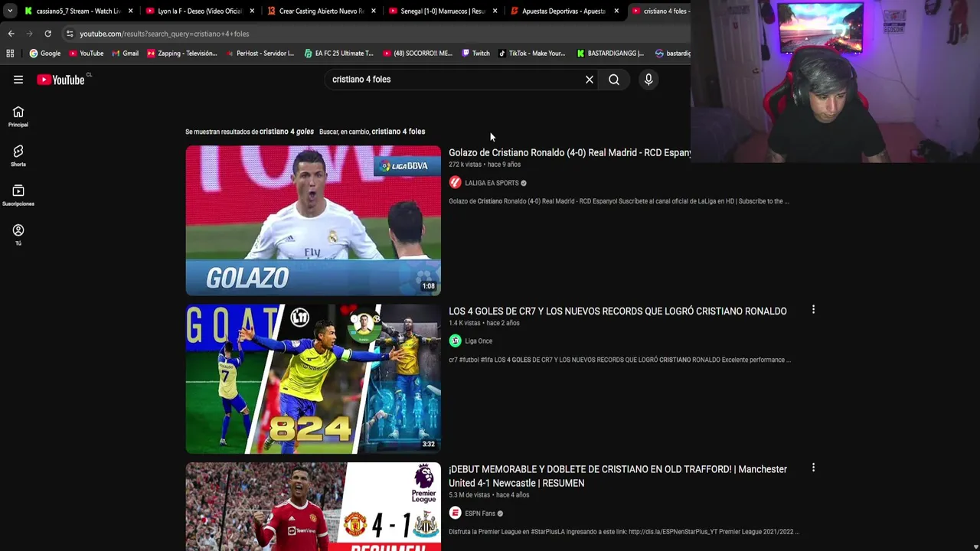980x551 pixels.
Task: Click the '272 k vistas · hace 9 años' text
Action: [485, 165]
